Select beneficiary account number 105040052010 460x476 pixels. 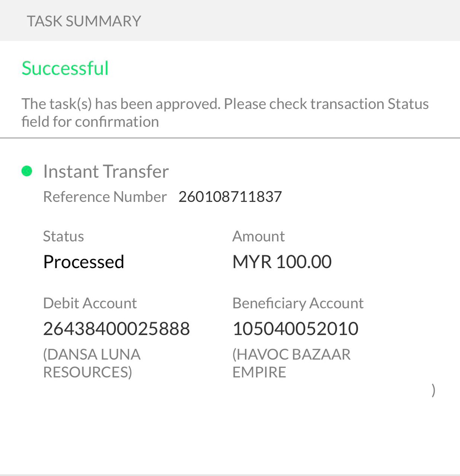click(x=296, y=329)
